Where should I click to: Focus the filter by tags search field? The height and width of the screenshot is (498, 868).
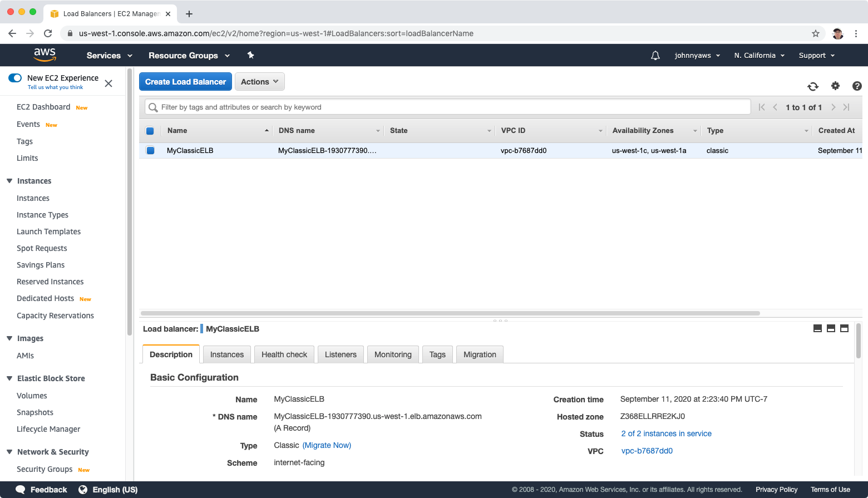448,107
